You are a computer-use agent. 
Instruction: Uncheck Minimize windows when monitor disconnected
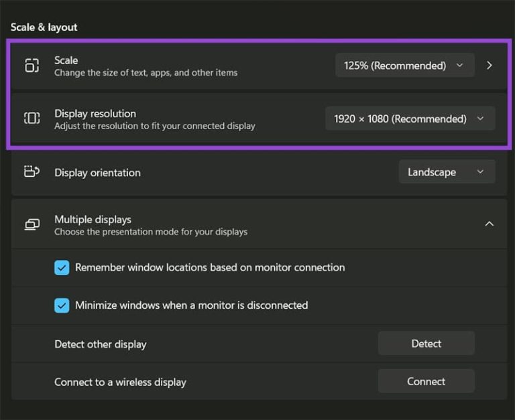tap(62, 305)
